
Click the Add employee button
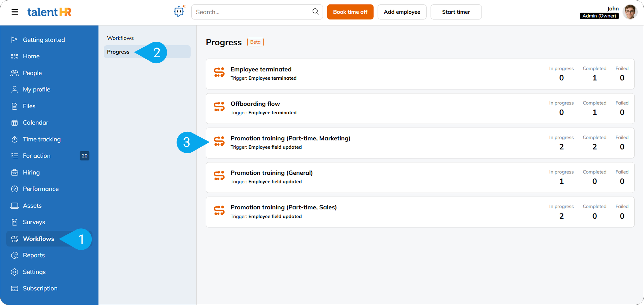point(402,12)
